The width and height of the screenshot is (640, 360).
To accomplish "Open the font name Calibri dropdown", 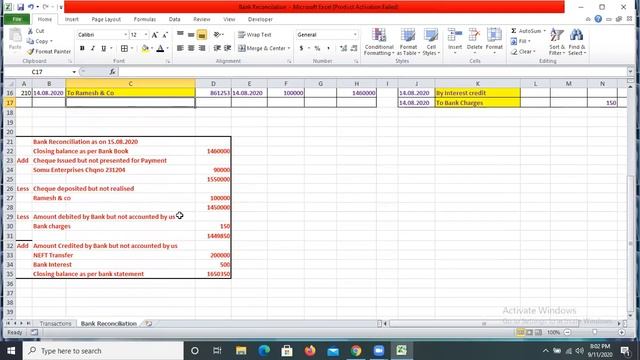I will click(x=125, y=35).
